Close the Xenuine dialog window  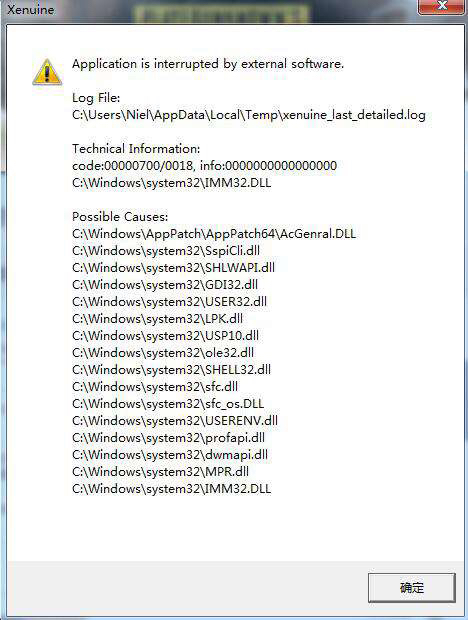pyautogui.click(x=442, y=6)
